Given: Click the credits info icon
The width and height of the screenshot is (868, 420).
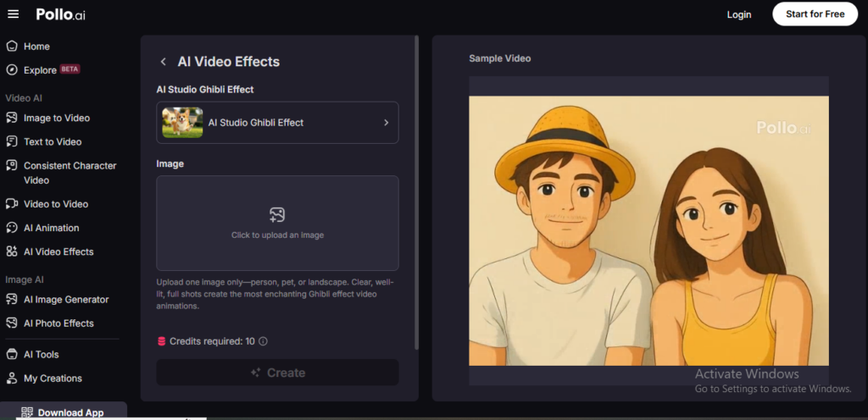Looking at the screenshot, I should (264, 341).
